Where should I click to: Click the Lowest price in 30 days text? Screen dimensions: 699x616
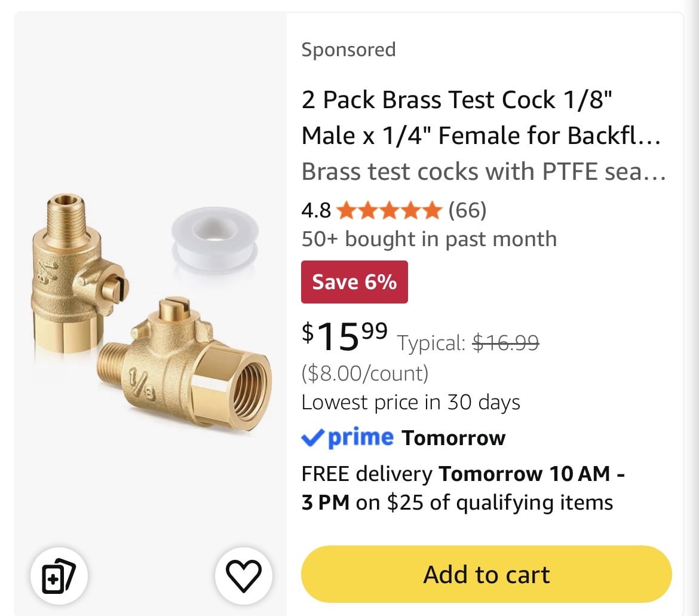click(x=411, y=402)
